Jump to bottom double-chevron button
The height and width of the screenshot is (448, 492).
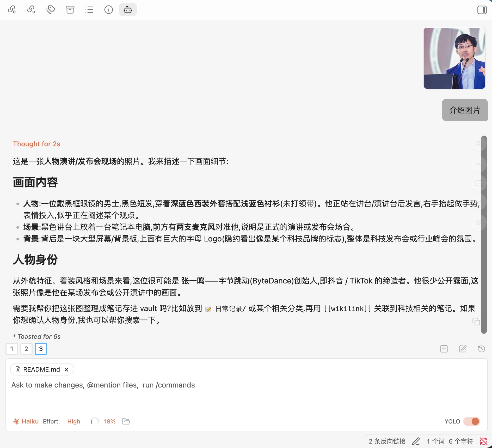click(478, 222)
